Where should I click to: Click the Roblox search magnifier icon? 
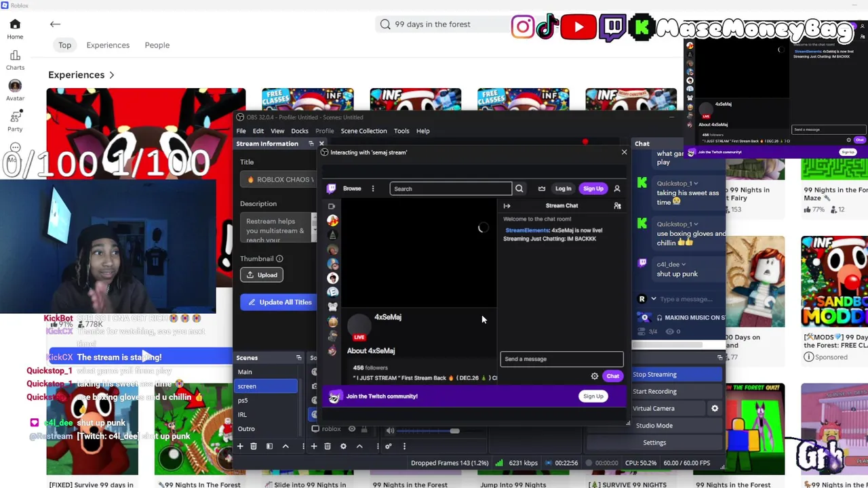(385, 24)
